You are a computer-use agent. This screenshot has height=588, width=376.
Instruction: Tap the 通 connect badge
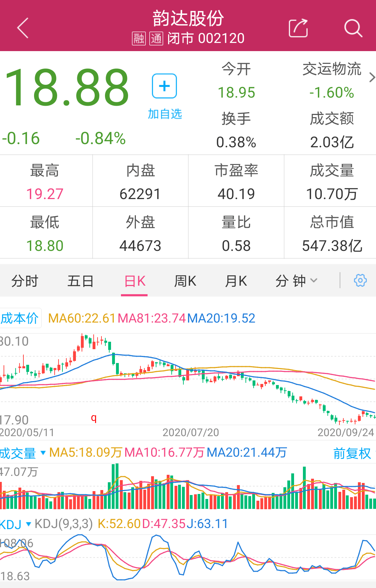[156, 38]
